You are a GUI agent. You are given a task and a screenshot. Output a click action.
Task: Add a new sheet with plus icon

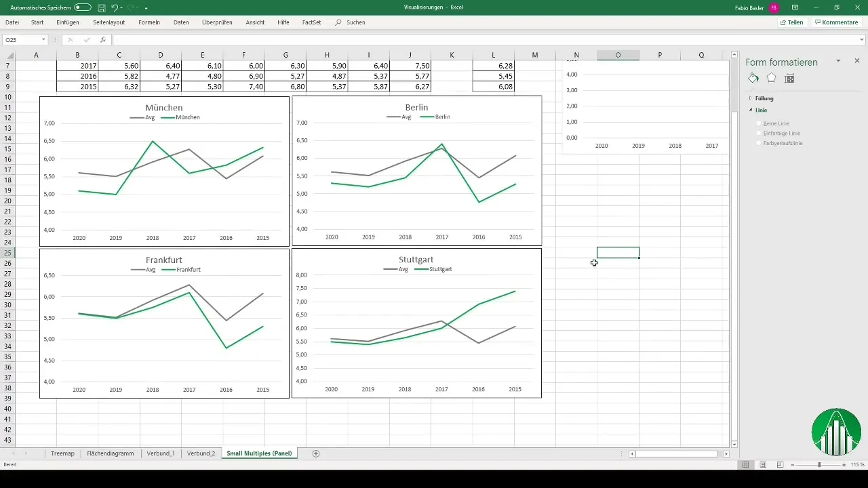[x=316, y=453]
